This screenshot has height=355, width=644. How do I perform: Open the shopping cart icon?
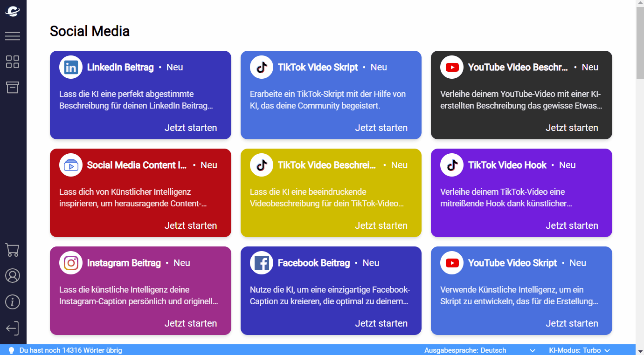(13, 250)
